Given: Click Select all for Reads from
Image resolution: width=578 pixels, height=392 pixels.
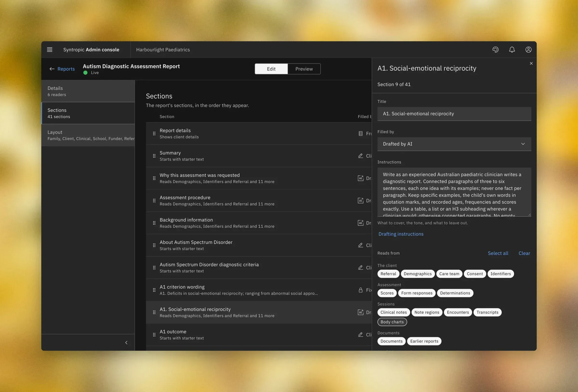Looking at the screenshot, I should (498, 253).
